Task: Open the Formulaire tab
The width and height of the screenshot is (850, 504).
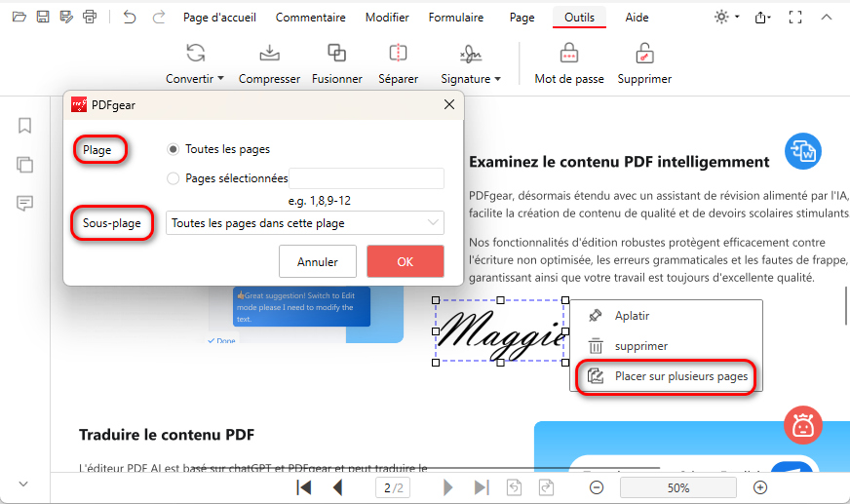Action: pyautogui.click(x=456, y=18)
